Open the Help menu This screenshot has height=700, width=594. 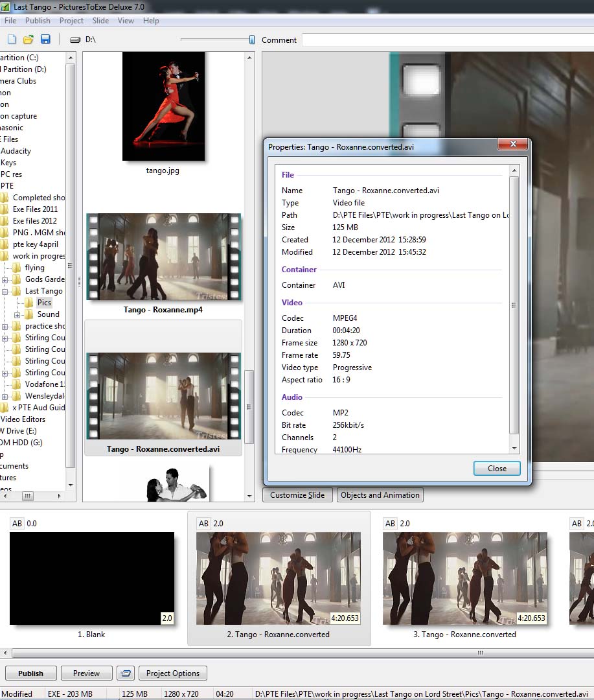coord(151,21)
